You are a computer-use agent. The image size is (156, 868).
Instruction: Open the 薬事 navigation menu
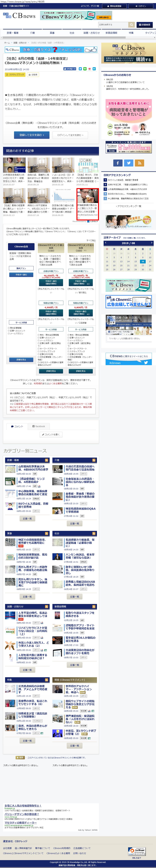(x=52, y=33)
